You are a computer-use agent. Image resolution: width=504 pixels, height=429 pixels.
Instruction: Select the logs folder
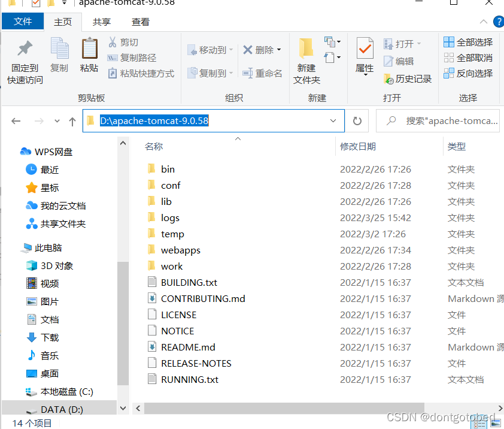click(163, 218)
